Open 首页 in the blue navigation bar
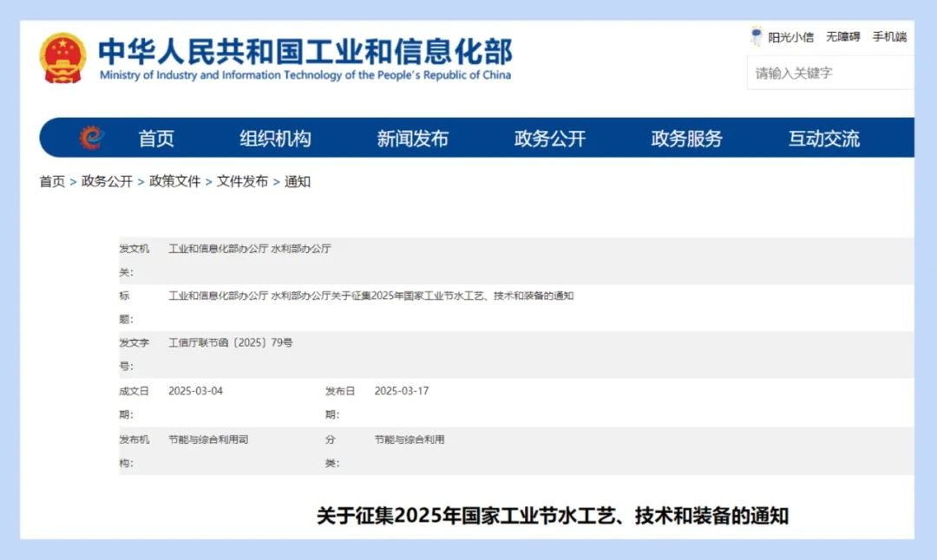This screenshot has width=937, height=560. tap(156, 139)
